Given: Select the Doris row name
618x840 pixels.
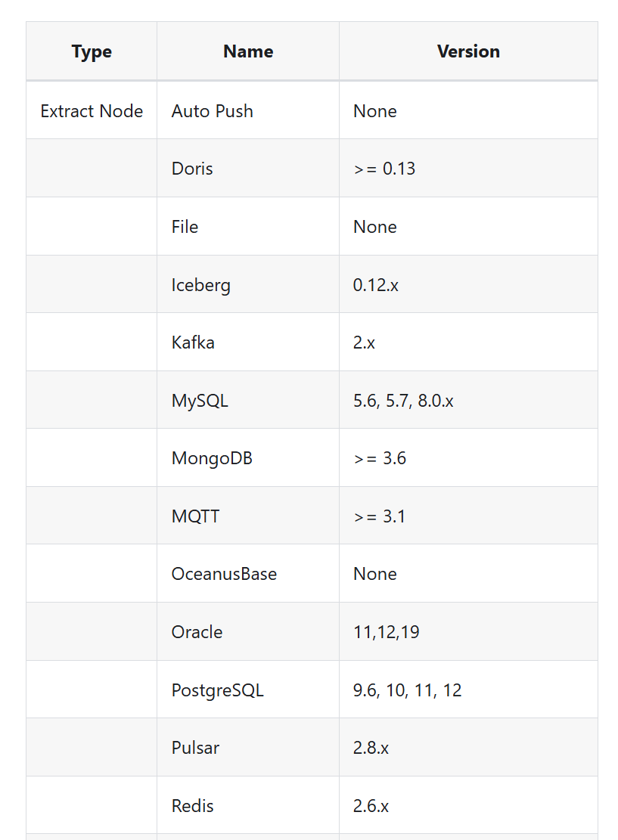Looking at the screenshot, I should tap(192, 169).
